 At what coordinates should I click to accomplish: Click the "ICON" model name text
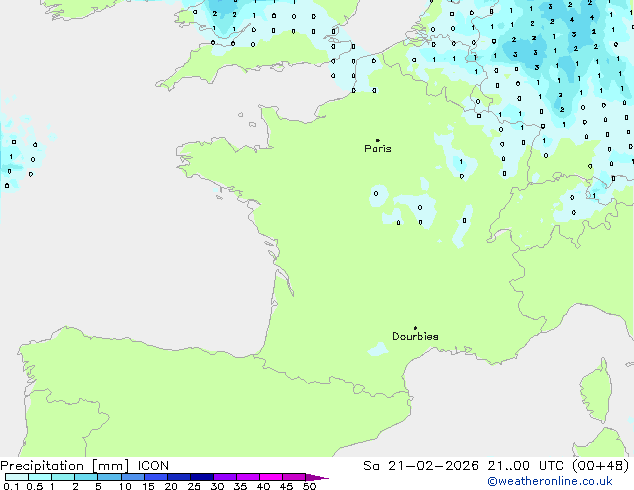(153, 466)
